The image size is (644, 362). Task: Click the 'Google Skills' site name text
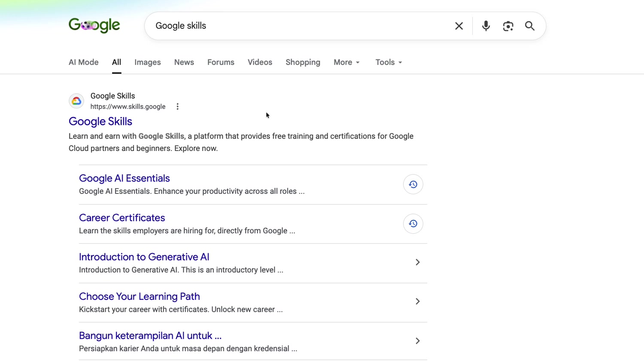pos(112,96)
